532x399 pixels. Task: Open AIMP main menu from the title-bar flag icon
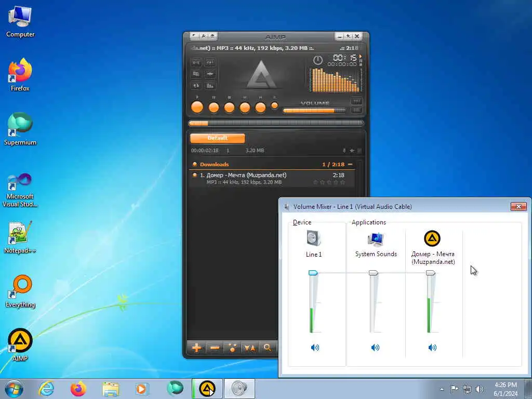click(194, 36)
